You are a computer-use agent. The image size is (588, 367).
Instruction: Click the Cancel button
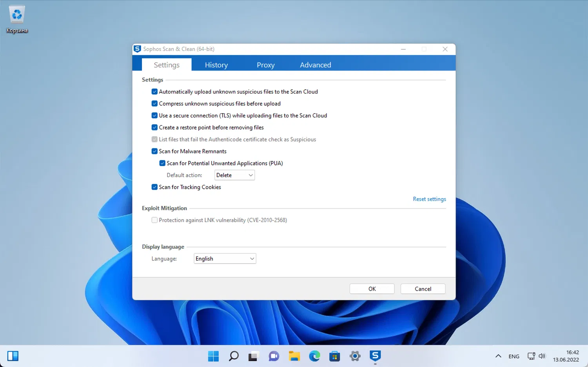pyautogui.click(x=423, y=289)
